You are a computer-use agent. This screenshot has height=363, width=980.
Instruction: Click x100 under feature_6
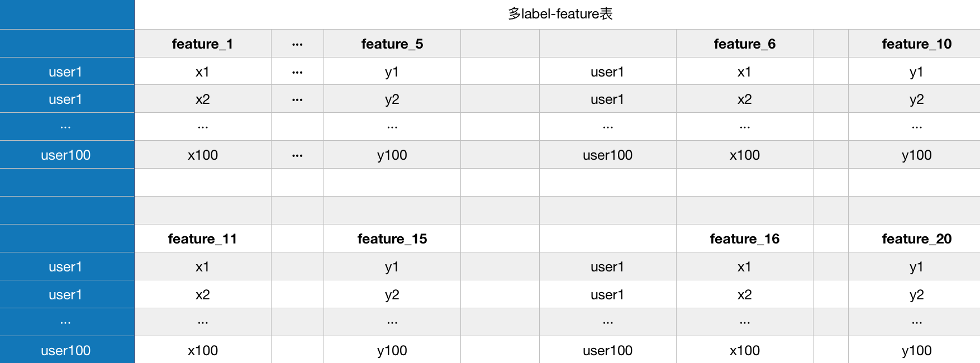pos(745,155)
